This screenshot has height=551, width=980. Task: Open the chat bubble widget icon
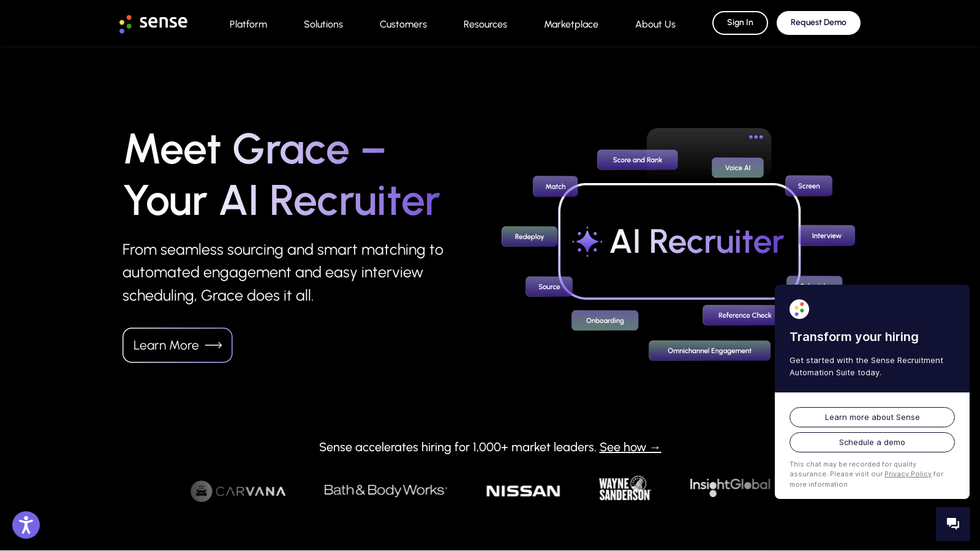coord(952,523)
